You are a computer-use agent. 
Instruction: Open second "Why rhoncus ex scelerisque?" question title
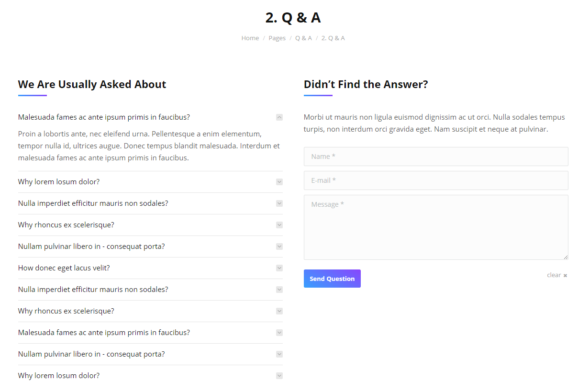[x=66, y=311]
